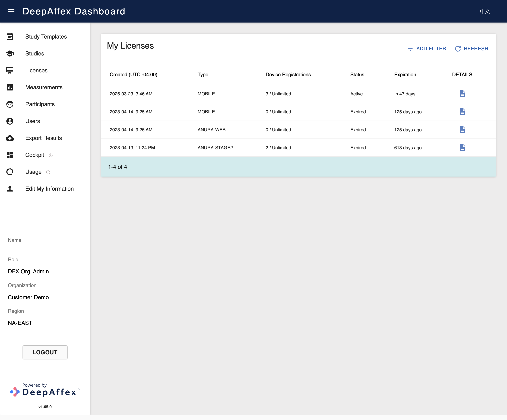
Task: Click the LOGOUT button
Action: (x=45, y=352)
